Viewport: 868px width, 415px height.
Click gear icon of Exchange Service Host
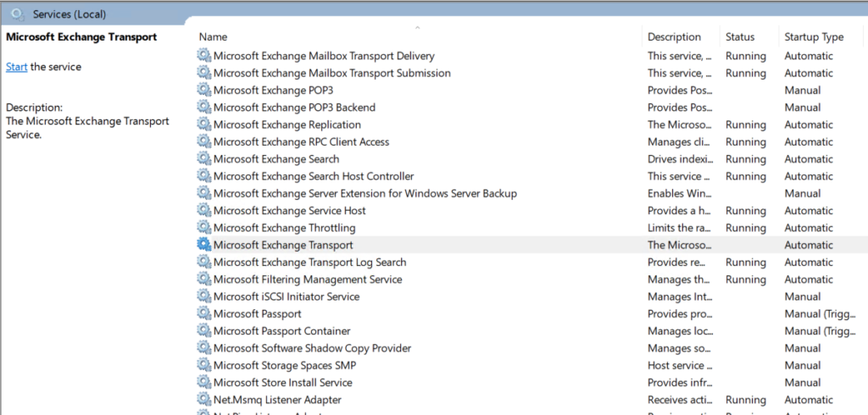pyautogui.click(x=203, y=210)
